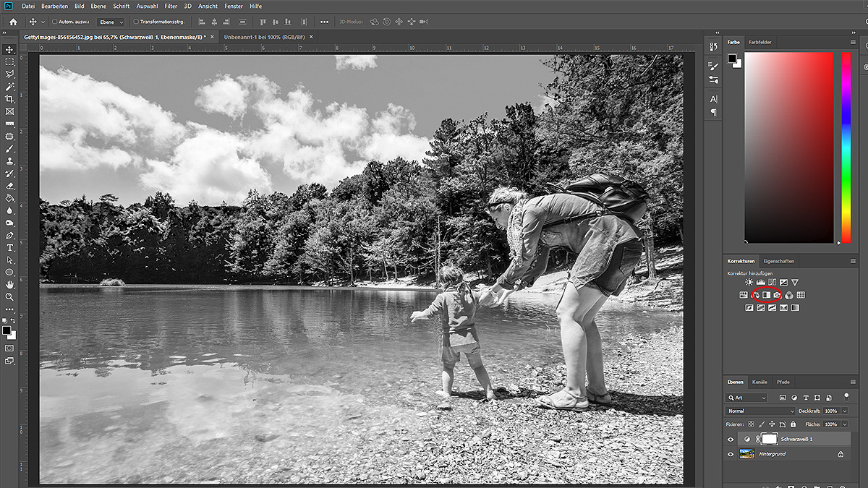The height and width of the screenshot is (488, 868).
Task: Add a Black & White adjustment (circled icon)
Action: tap(766, 295)
